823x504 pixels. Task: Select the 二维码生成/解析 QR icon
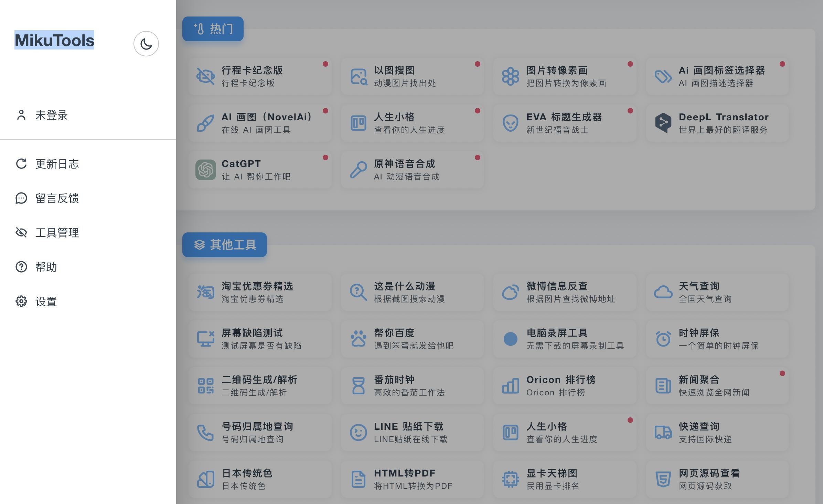coord(206,386)
